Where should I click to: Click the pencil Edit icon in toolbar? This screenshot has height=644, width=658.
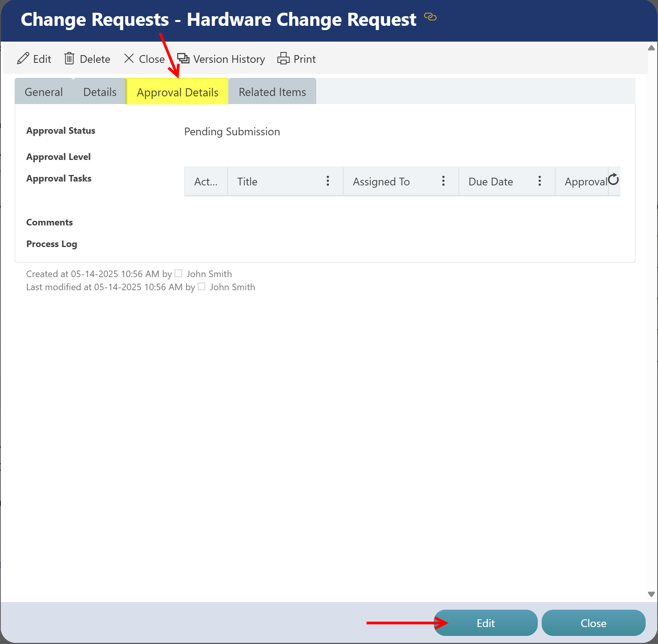point(23,59)
